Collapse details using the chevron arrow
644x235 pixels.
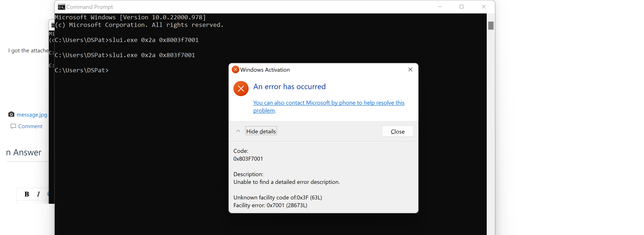click(238, 131)
